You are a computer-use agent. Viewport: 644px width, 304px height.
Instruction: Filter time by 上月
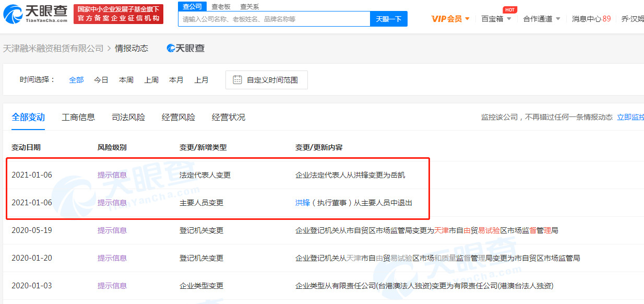201,80
